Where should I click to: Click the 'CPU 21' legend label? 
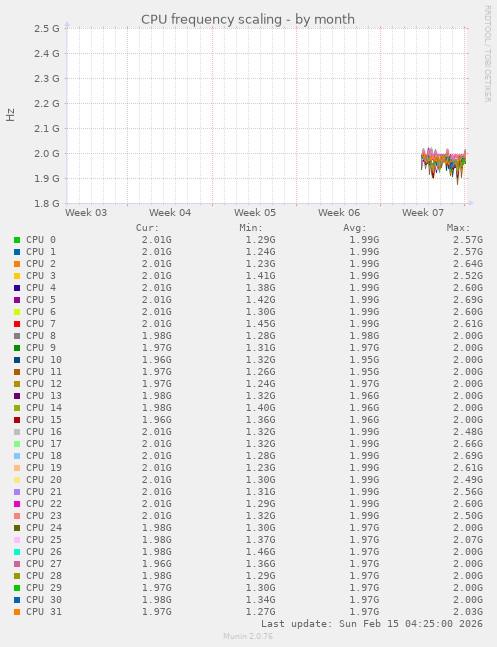coord(44,492)
